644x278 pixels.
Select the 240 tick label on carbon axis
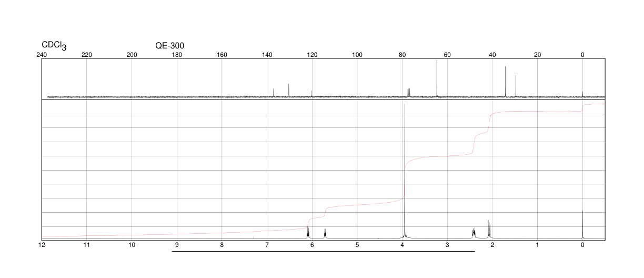point(42,55)
